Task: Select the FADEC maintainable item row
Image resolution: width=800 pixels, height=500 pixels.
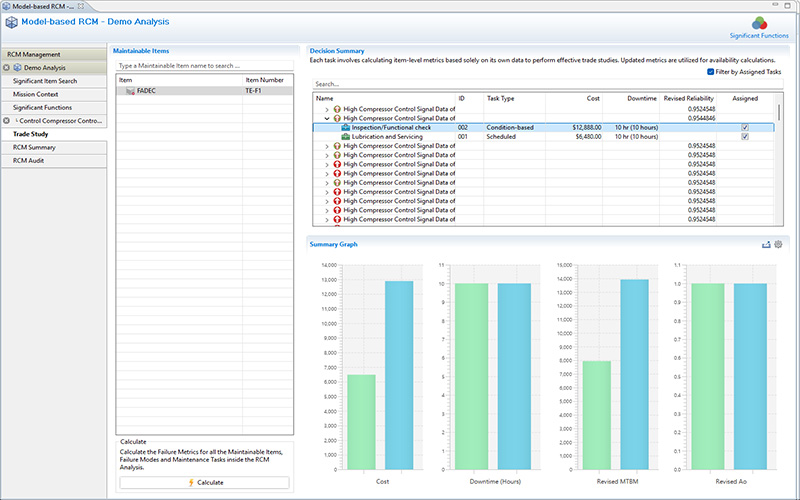Action: 205,91
